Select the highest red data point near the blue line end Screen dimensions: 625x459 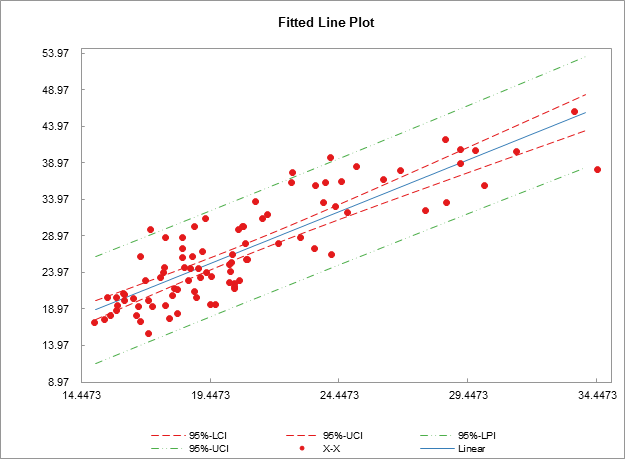(574, 112)
